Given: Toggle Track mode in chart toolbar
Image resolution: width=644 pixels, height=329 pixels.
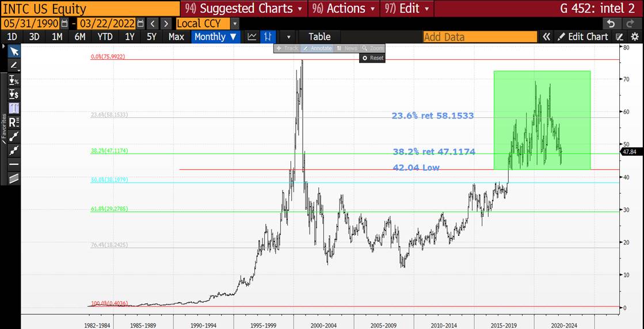Looking at the screenshot, I should pyautogui.click(x=287, y=48).
